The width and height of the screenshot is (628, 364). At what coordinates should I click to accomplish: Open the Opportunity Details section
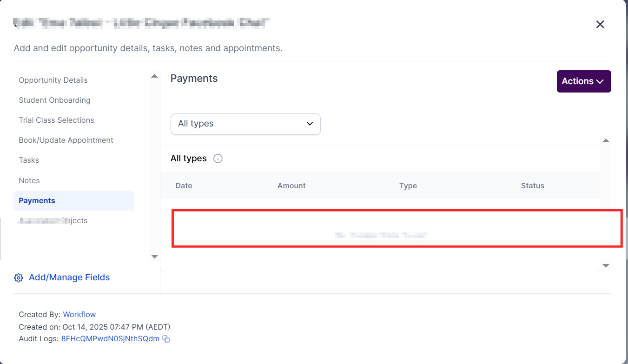pos(53,80)
